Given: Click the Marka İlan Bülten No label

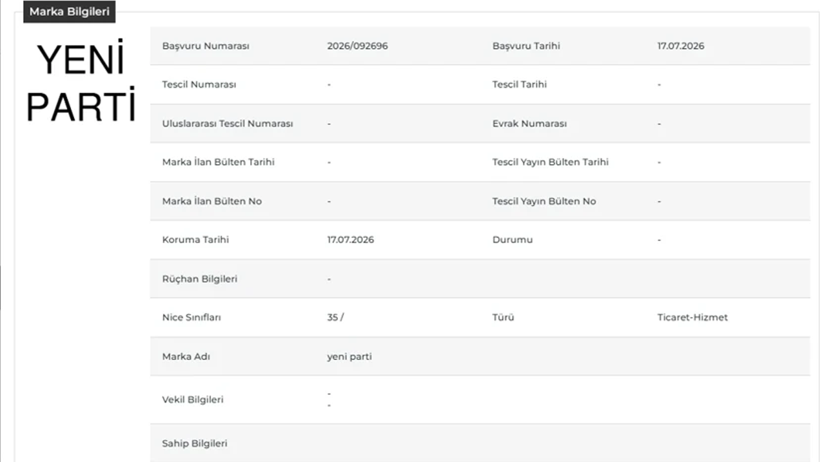Looking at the screenshot, I should click(212, 201).
